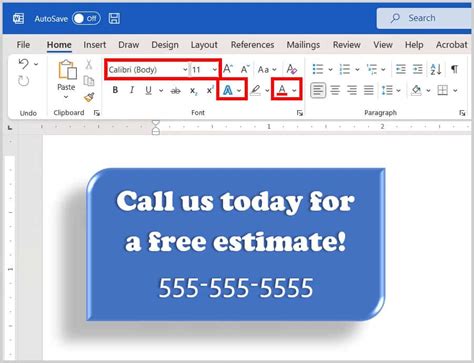Open the Change Case Aa menu
Screen dimensions: 474x363
267,69
